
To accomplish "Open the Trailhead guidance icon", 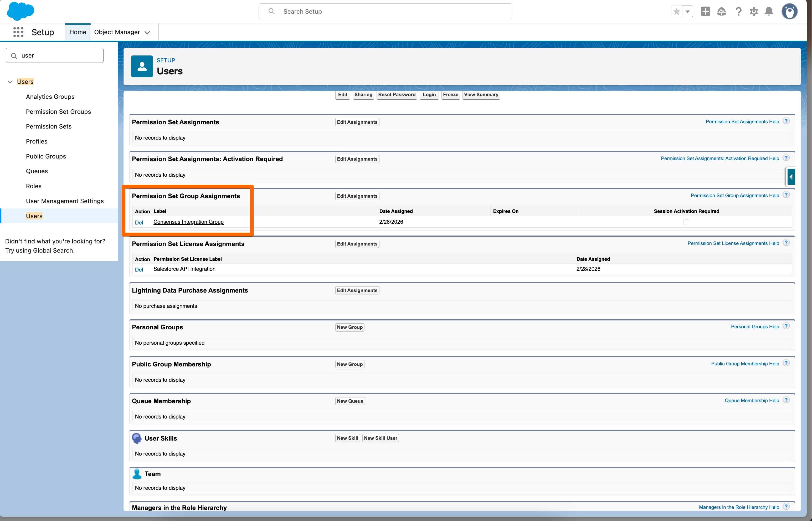I will 721,12.
